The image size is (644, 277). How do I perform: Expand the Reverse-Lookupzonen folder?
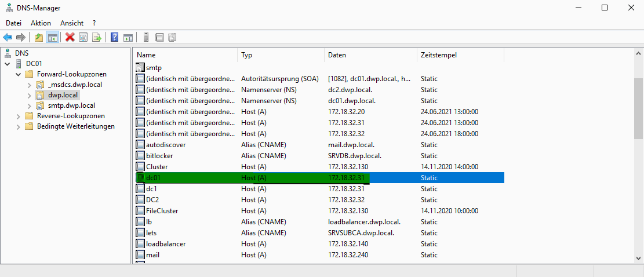click(18, 116)
